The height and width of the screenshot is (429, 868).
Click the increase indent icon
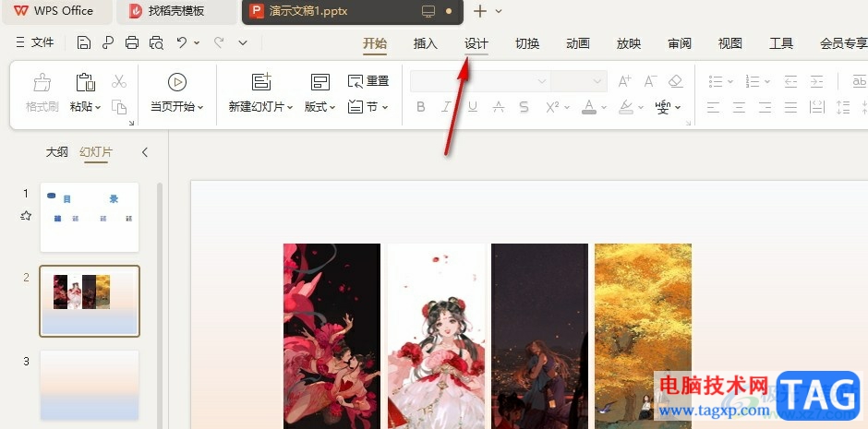point(816,82)
